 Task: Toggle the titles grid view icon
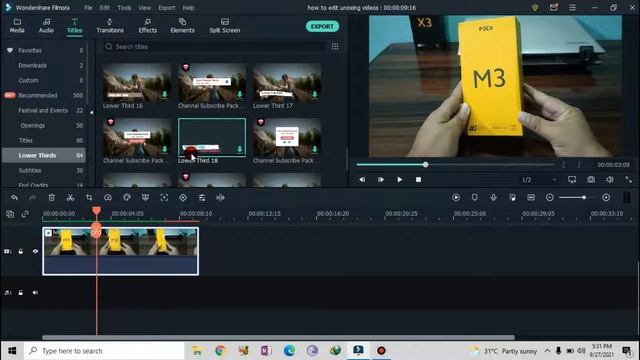(335, 47)
